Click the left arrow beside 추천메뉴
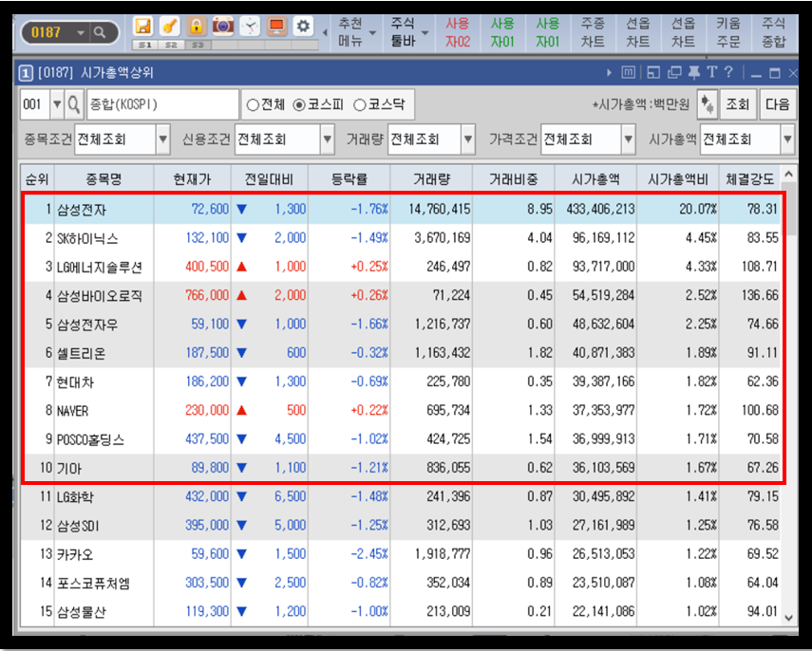Viewport: 812px width, 651px height. click(325, 32)
